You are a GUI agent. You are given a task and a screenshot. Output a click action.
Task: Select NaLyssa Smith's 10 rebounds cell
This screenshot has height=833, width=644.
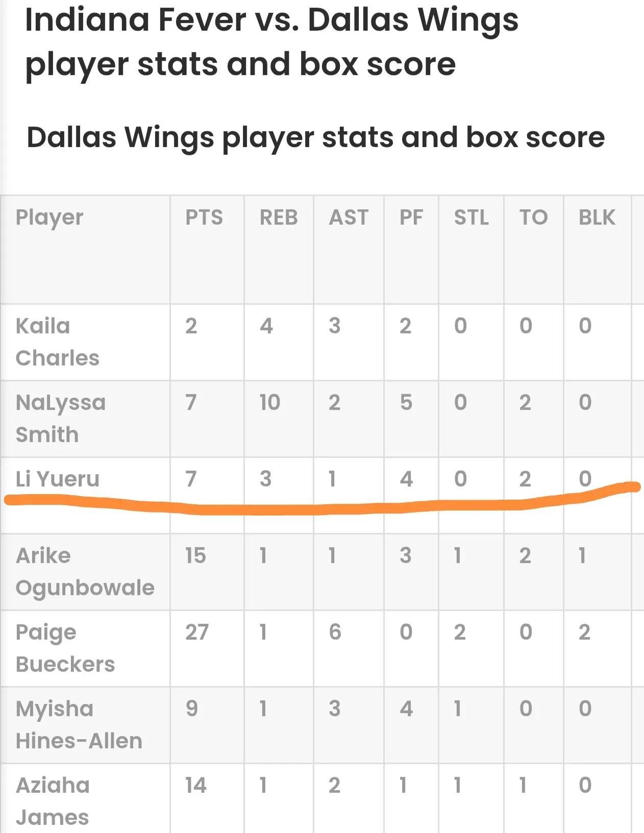(269, 402)
